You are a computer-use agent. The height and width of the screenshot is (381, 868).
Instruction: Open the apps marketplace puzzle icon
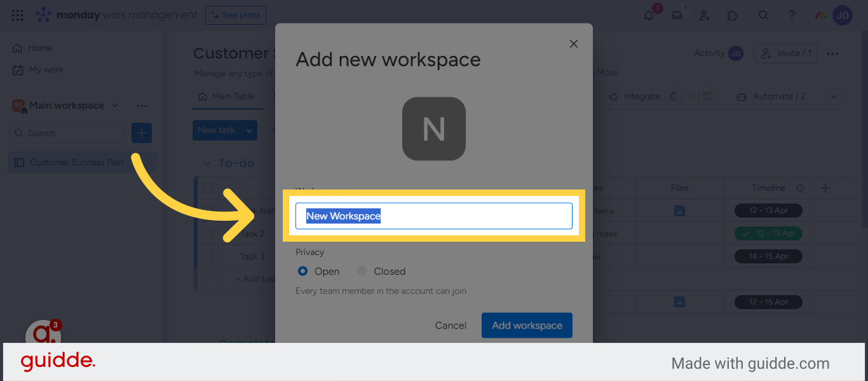click(x=733, y=15)
